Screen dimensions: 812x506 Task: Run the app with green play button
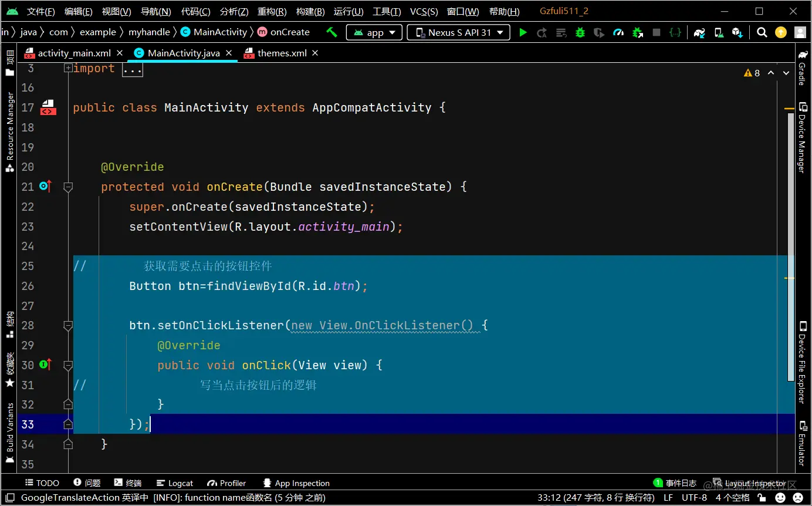[523, 32]
